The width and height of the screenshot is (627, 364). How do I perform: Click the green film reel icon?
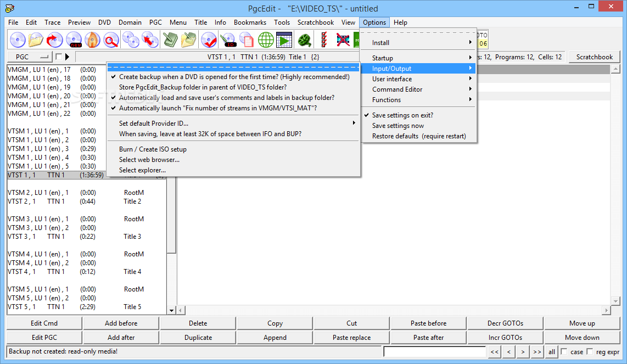305,40
